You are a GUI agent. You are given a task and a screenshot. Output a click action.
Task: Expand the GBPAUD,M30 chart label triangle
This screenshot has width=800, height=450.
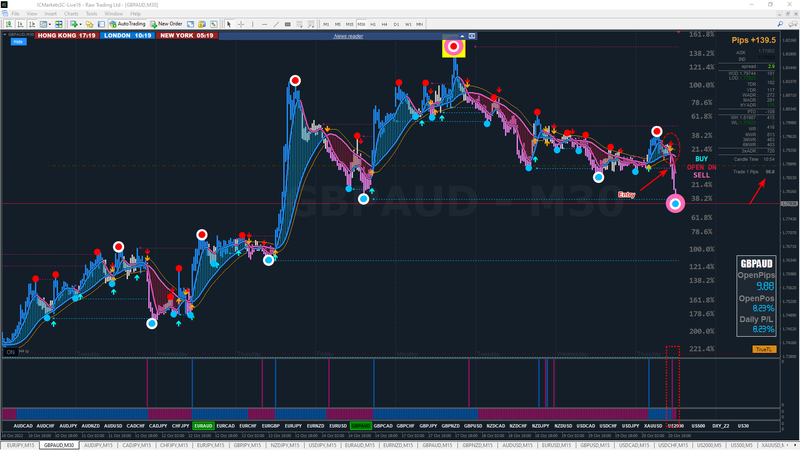coord(5,35)
